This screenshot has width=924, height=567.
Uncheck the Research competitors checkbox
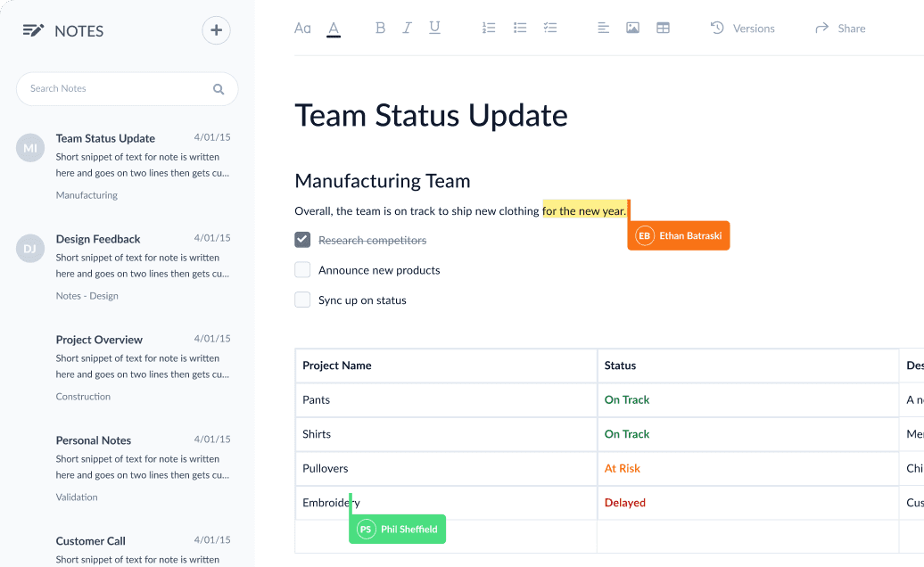click(302, 240)
